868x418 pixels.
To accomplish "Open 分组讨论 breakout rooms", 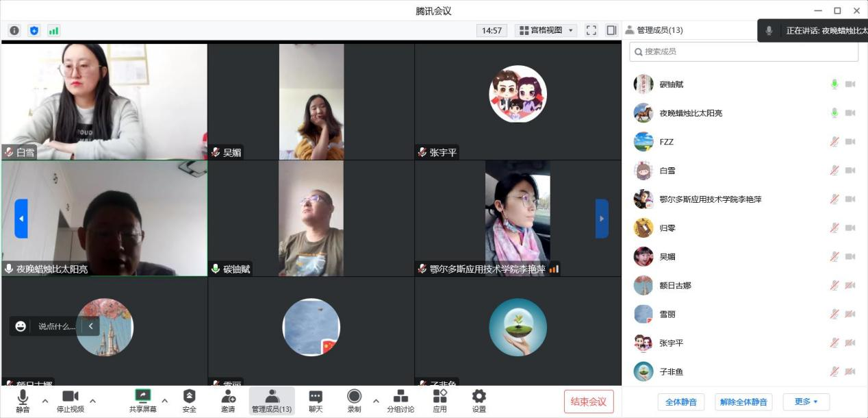I will pos(400,401).
